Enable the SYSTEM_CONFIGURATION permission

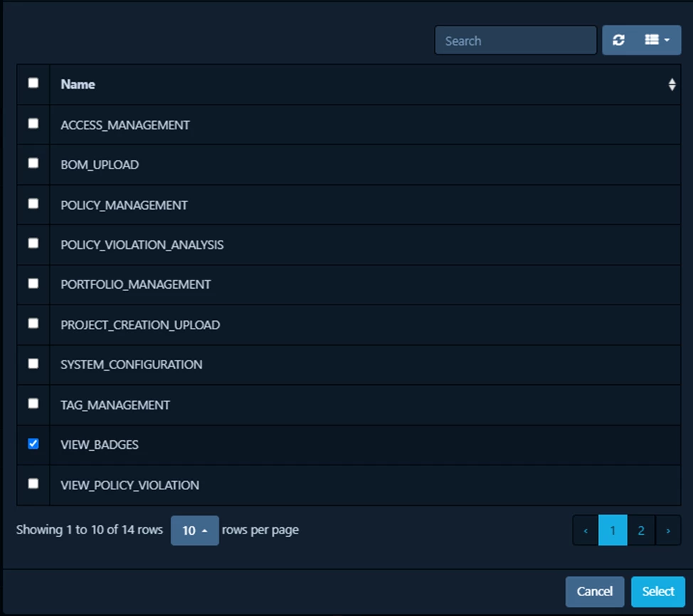[33, 363]
